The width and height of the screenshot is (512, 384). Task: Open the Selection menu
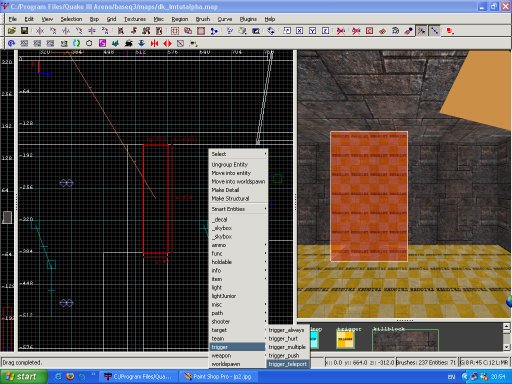71,19
